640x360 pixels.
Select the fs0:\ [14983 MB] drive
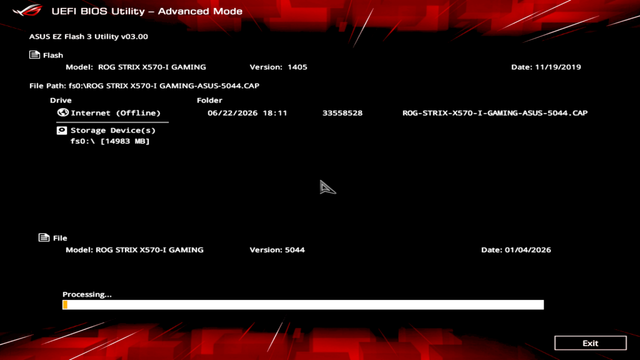click(110, 141)
